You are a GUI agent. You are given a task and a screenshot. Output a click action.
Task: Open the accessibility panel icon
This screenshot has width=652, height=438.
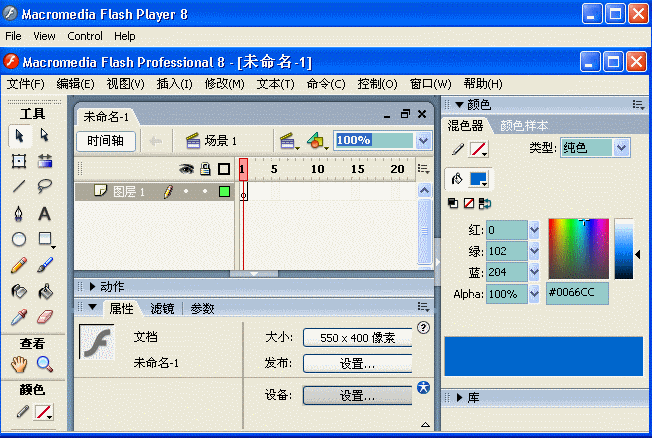[423, 387]
